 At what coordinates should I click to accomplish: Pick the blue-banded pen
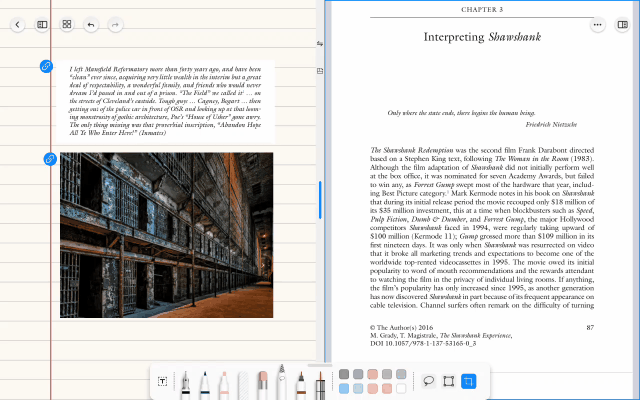tap(204, 385)
